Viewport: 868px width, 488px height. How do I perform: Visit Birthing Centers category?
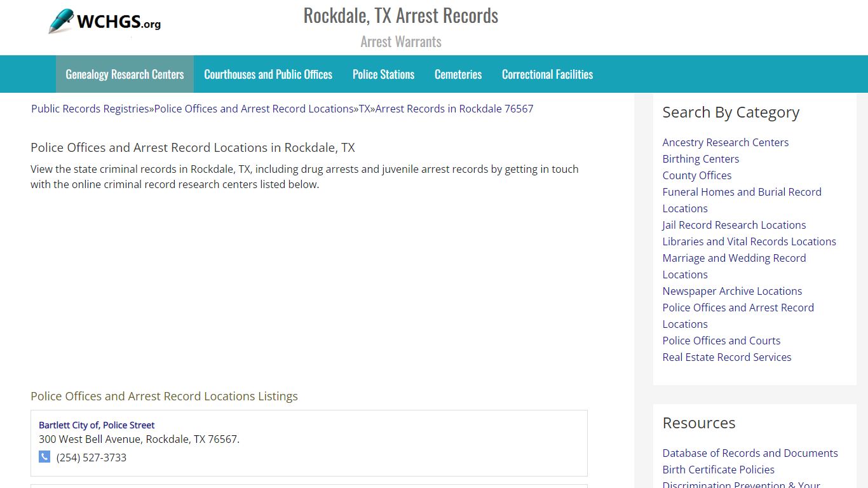pos(700,159)
